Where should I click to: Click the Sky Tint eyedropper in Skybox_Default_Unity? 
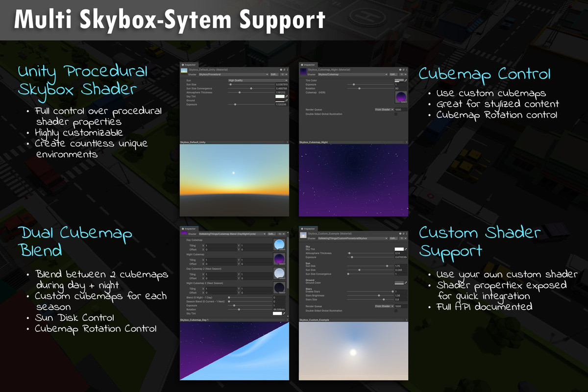point(286,97)
